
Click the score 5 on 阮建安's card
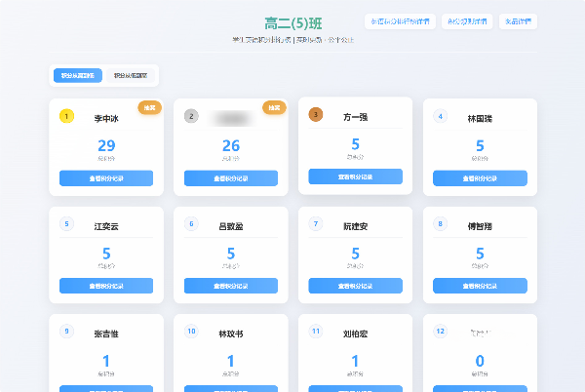[355, 254]
